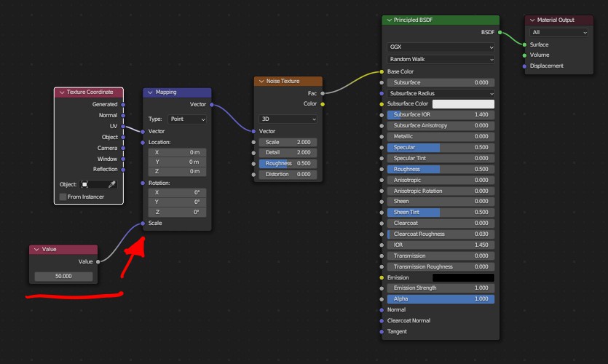
Task: Click the Transmission Roughness field
Action: [x=441, y=266]
